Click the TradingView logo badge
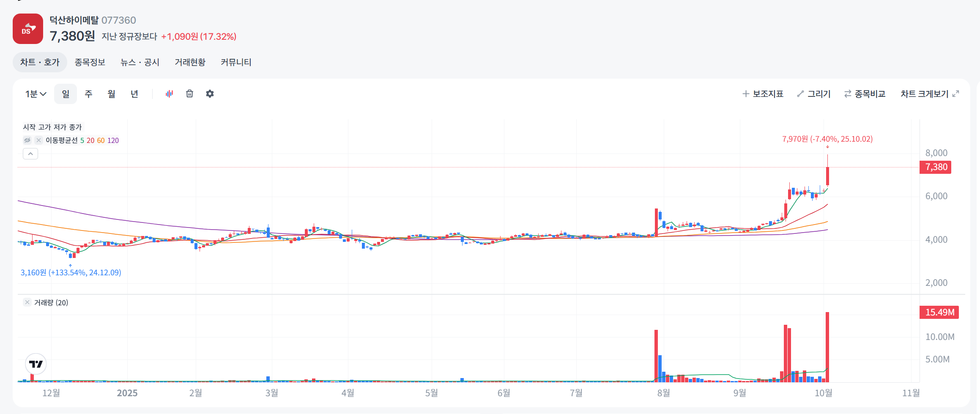 pyautogui.click(x=36, y=364)
